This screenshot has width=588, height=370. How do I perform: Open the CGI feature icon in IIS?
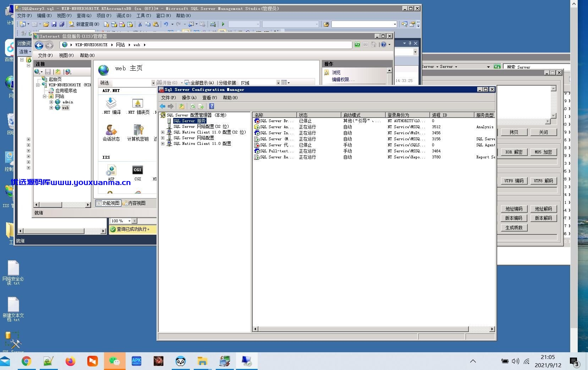[x=137, y=173]
